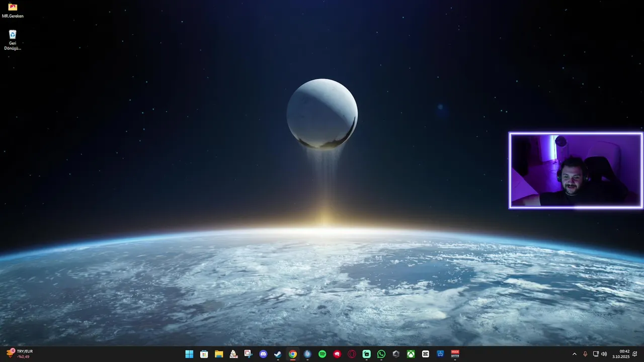The image size is (644, 362).
Task: Select the webcam overlay with purple border
Action: (576, 170)
